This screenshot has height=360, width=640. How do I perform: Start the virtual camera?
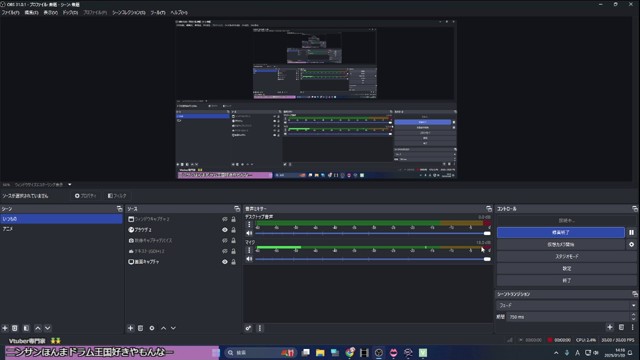tap(561, 244)
